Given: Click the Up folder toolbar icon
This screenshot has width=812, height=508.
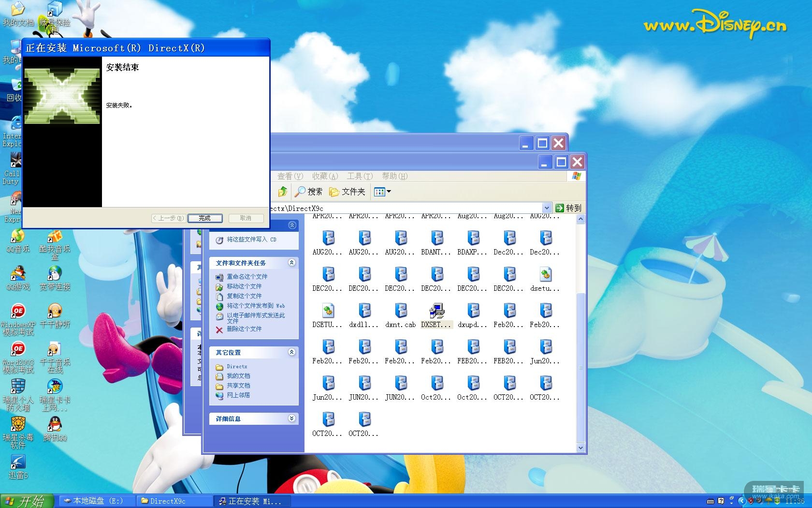Looking at the screenshot, I should [283, 192].
